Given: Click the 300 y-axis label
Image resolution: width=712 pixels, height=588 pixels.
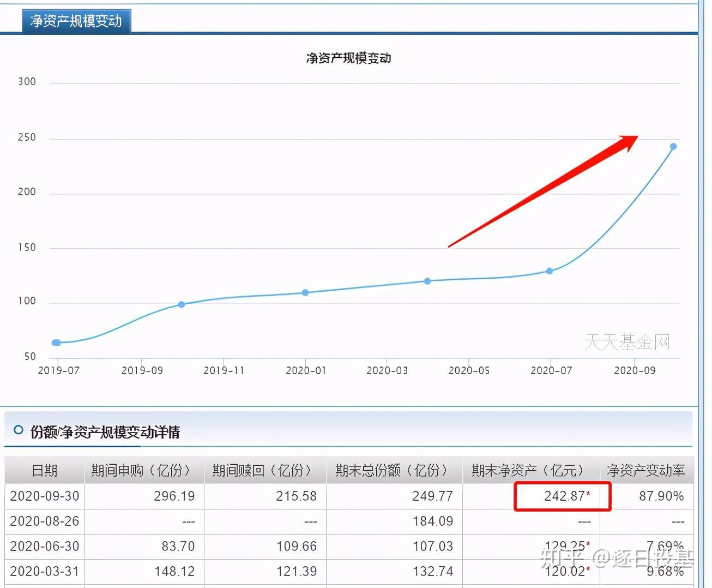Looking at the screenshot, I should [x=27, y=82].
